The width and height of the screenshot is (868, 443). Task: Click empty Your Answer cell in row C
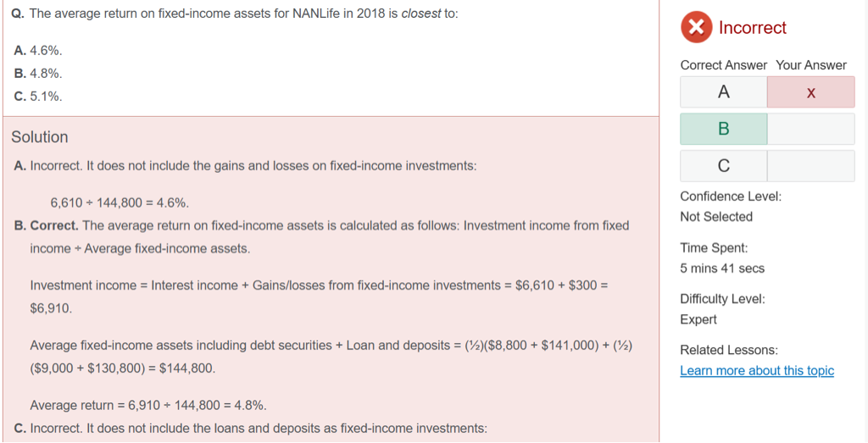[x=810, y=166]
